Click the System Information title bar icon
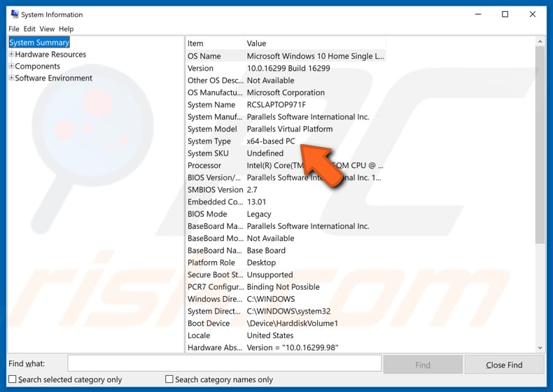This screenshot has height=392, width=553. point(15,14)
